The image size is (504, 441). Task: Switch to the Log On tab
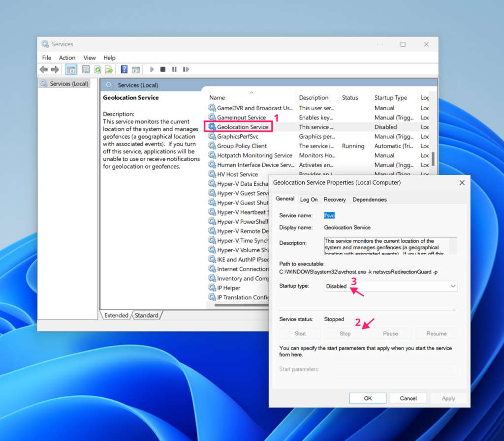(x=309, y=200)
